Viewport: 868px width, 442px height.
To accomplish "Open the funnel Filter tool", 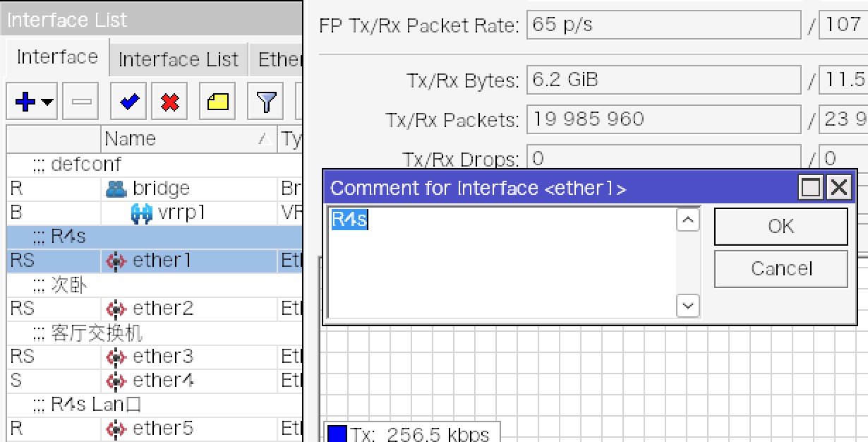I will (265, 102).
